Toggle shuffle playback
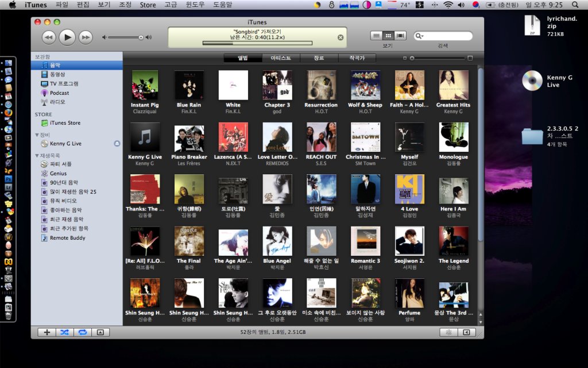The image size is (588, 368). (x=64, y=332)
